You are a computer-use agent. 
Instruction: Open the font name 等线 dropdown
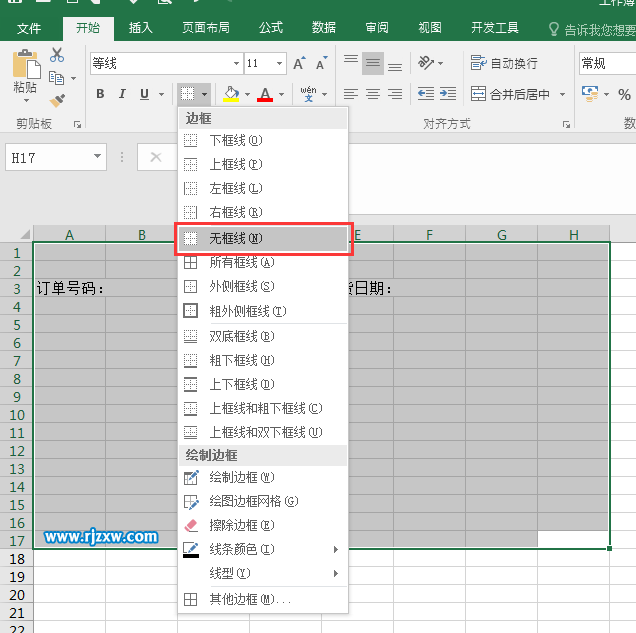[x=236, y=64]
